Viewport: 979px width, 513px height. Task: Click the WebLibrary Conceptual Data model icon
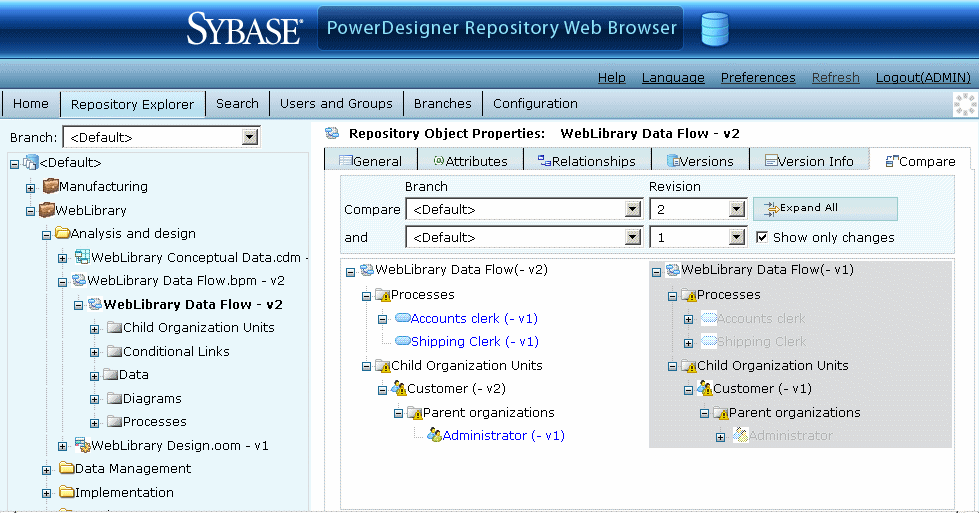click(81, 258)
